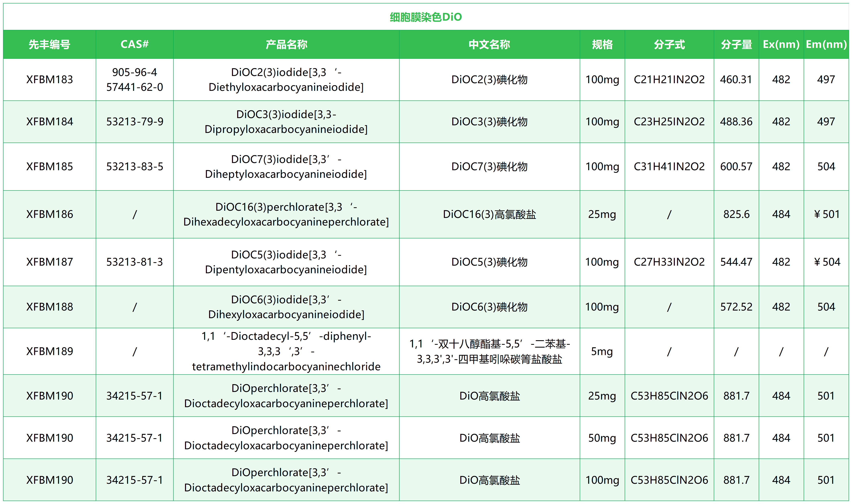Screen dimensions: 852x504
Task: Click formula C31H41IN2O2
Action: click(669, 166)
